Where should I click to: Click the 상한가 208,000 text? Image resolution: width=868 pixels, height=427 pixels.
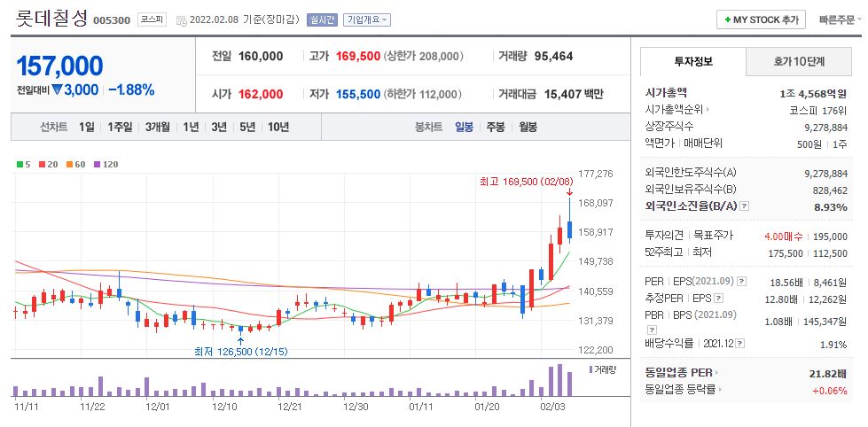click(x=424, y=57)
